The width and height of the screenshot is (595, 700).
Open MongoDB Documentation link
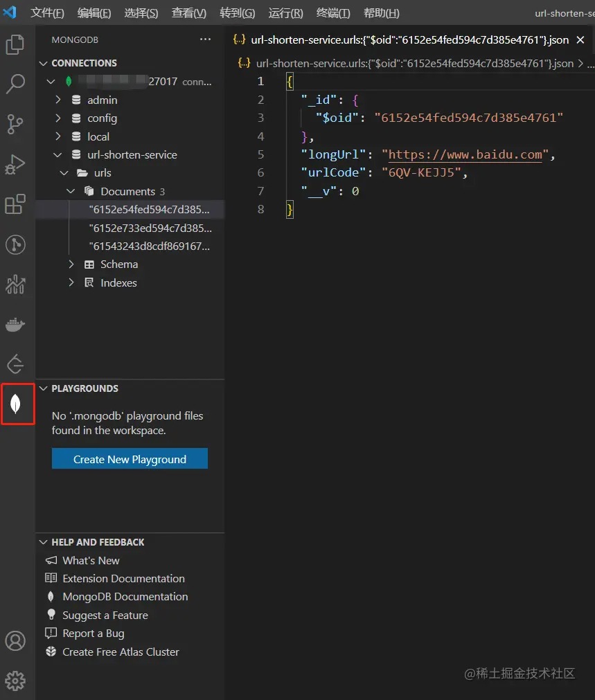click(x=125, y=597)
